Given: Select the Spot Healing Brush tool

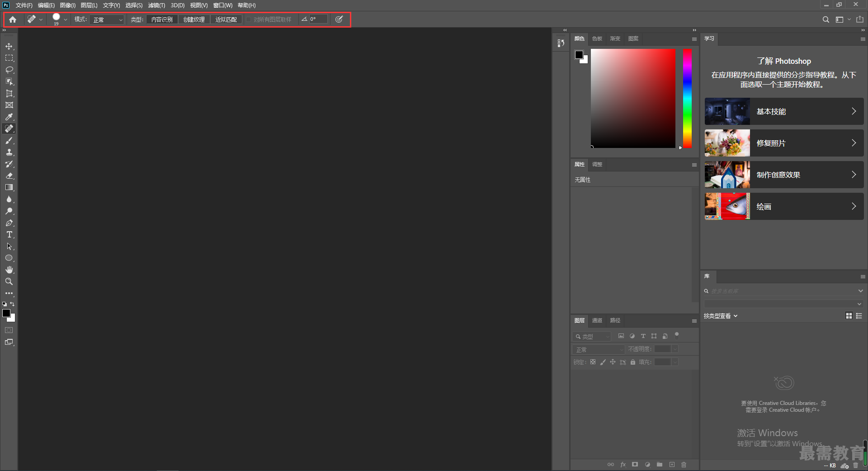Looking at the screenshot, I should click(9, 128).
